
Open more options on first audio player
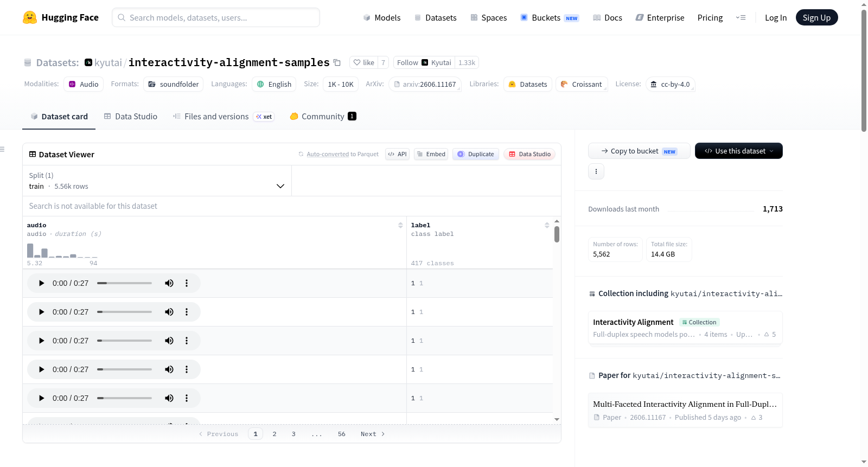(187, 283)
